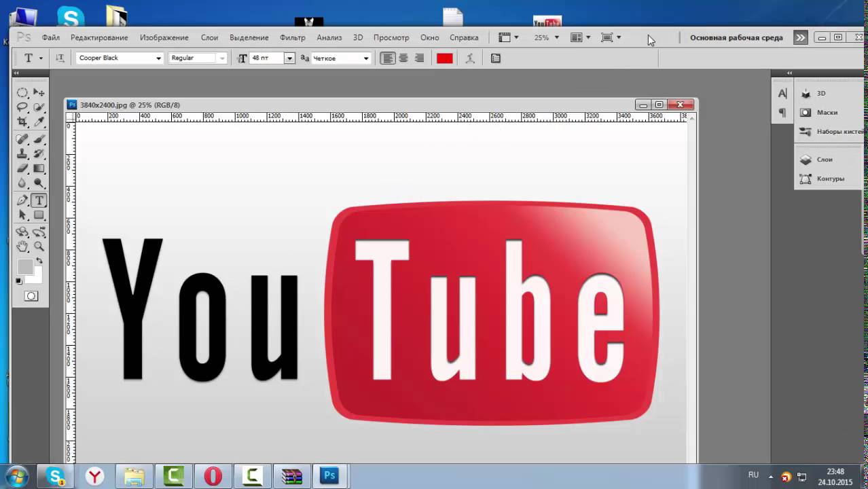Select the Horizontal Type tool
Viewport: 868px width, 489px height.
39,200
